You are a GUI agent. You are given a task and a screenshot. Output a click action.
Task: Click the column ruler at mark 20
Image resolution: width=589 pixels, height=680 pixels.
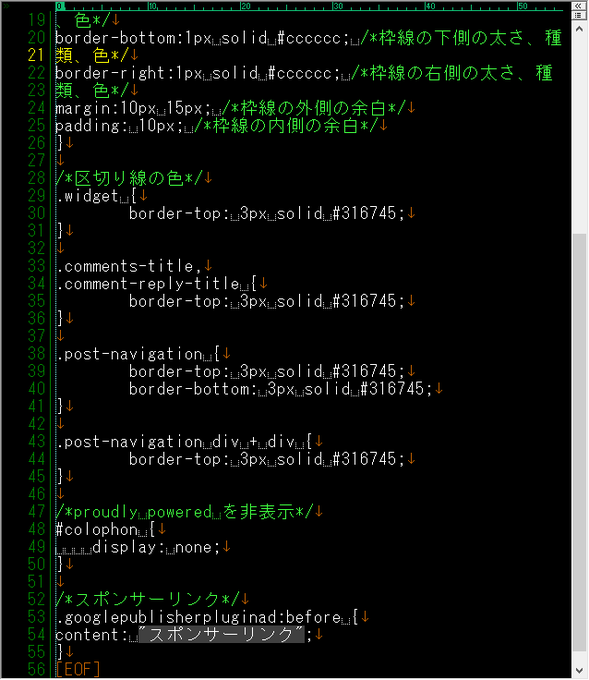245,6
